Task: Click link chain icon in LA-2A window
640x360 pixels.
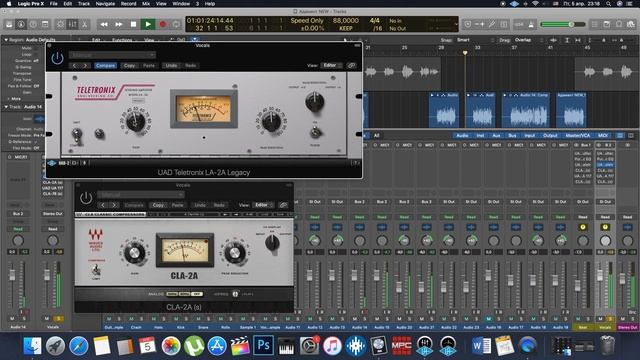Action: [x=351, y=65]
